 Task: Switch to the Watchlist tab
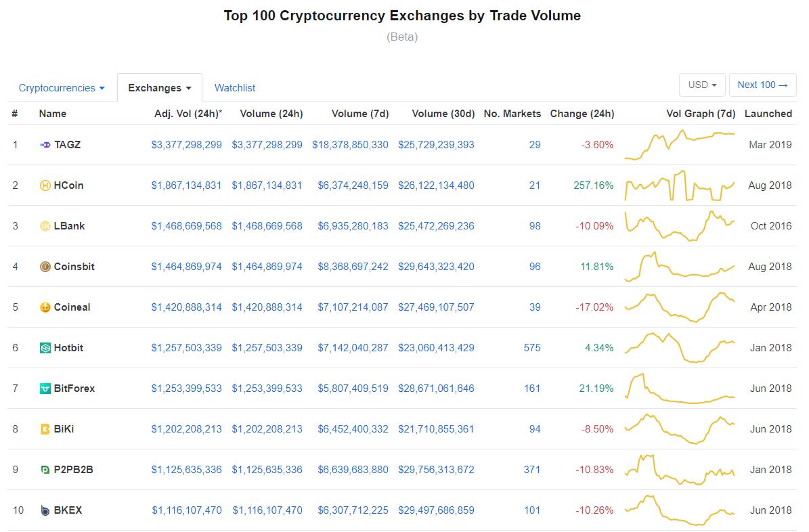(235, 88)
